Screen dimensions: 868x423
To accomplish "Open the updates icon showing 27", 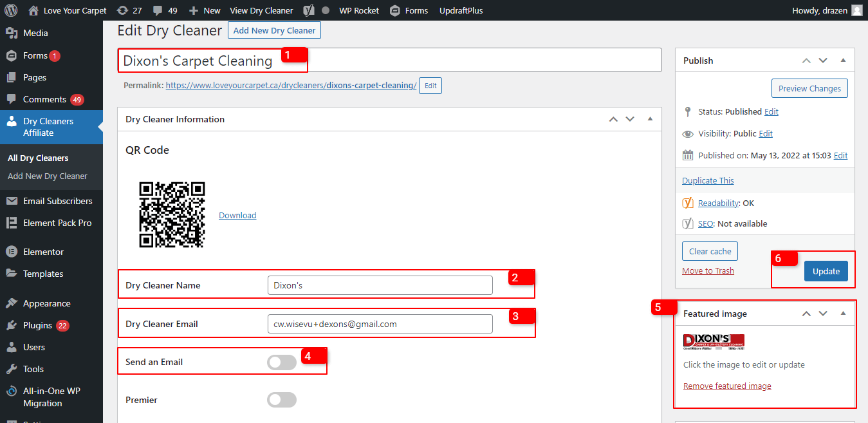I will coord(122,10).
